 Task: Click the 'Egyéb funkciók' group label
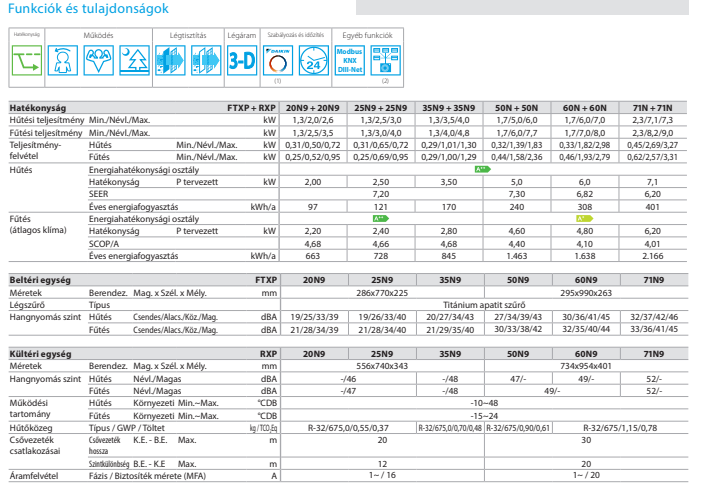(x=367, y=35)
